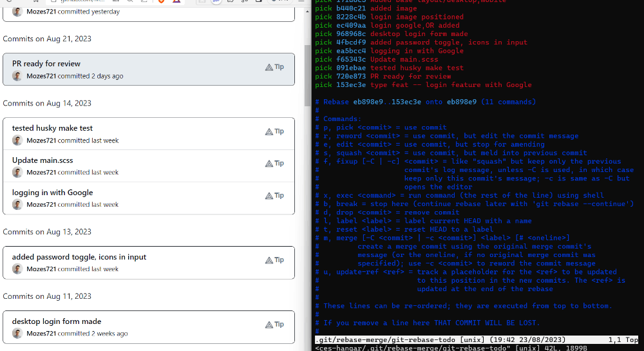Click the 'b, break = stop here' help line
This screenshot has height=351, width=644.
[475, 204]
